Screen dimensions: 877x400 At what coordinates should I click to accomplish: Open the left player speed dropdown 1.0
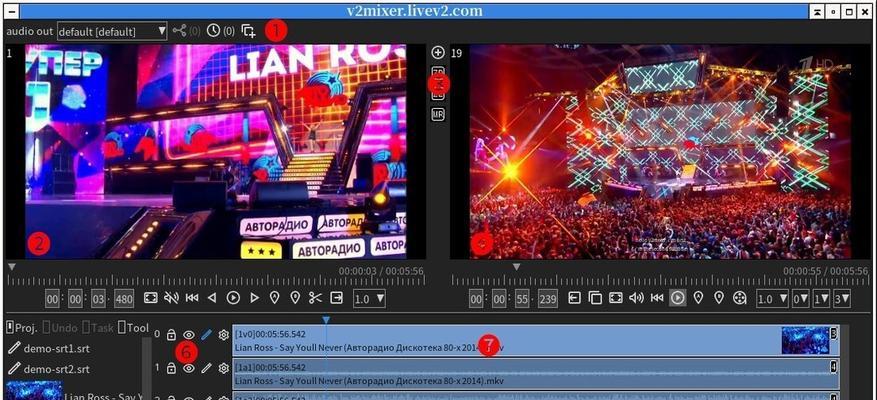[x=369, y=299]
